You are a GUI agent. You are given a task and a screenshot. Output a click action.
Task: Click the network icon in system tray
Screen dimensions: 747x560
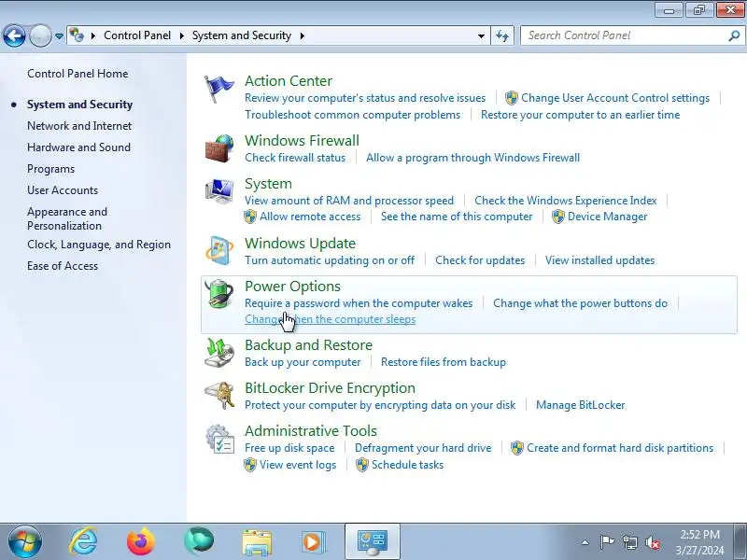point(630,542)
